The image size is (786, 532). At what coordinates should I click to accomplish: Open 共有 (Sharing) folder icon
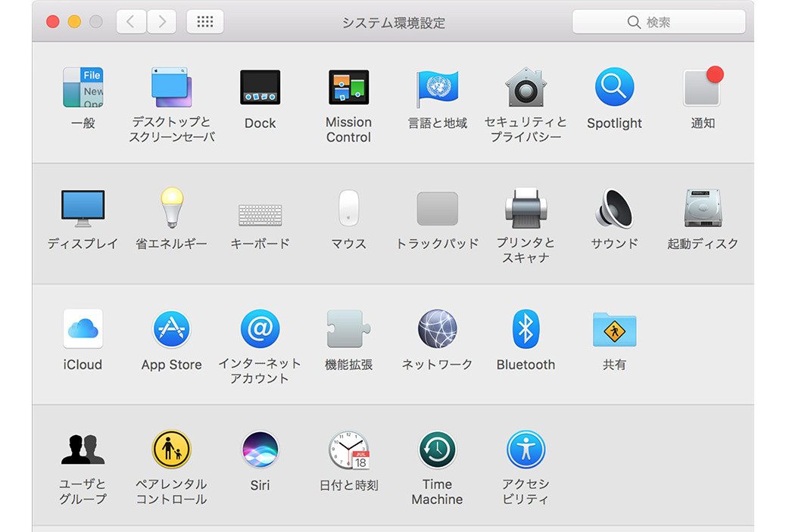[x=615, y=330]
